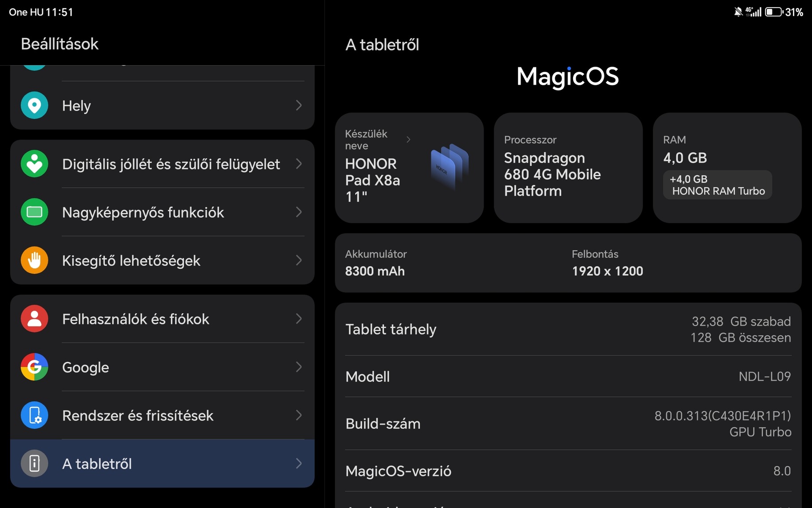
Task: Tap the Modell row
Action: 568,376
